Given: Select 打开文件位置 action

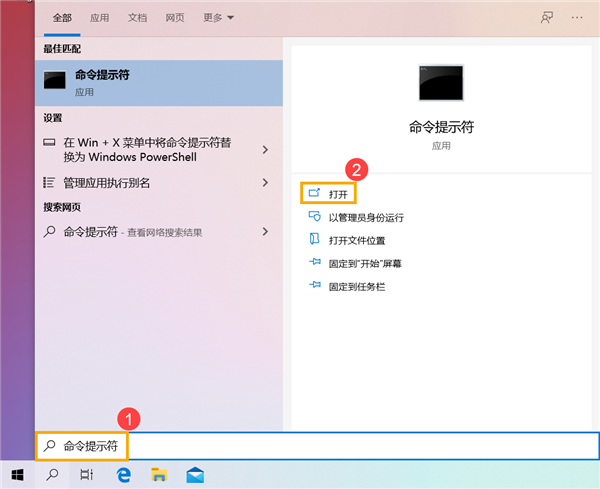Looking at the screenshot, I should coord(357,240).
